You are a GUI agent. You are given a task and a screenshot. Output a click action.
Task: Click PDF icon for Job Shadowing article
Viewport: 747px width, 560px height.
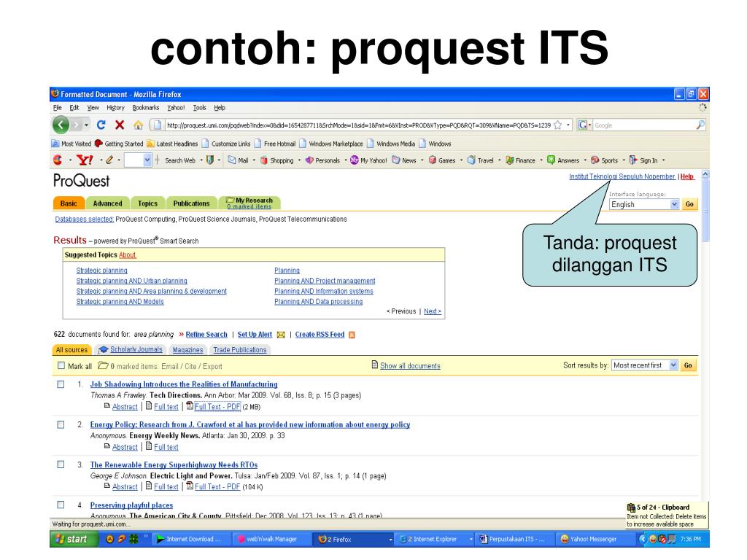pyautogui.click(x=190, y=406)
